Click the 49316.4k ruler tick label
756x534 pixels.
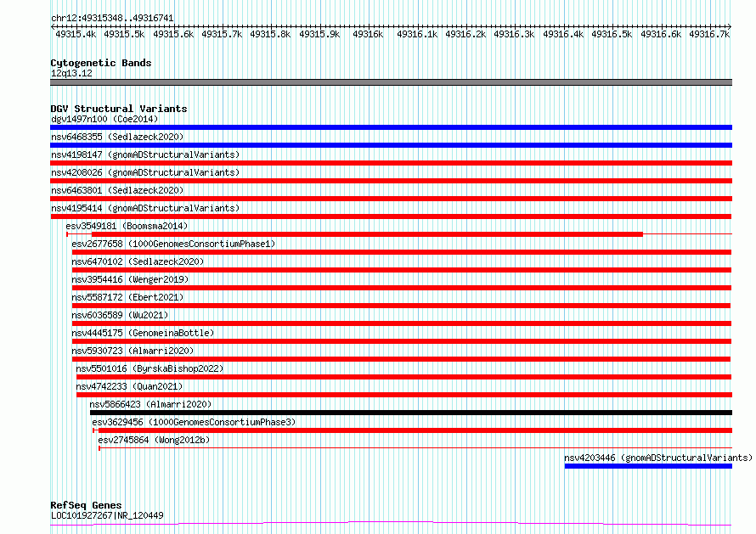click(x=563, y=34)
